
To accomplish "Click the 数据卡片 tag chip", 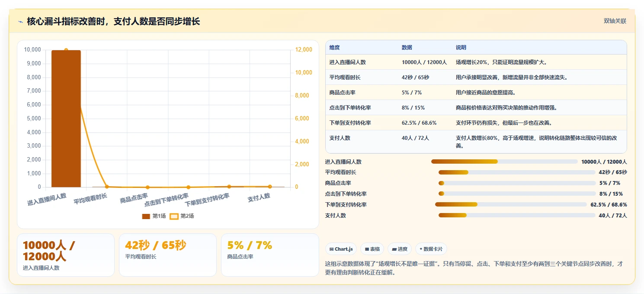I will coord(431,249).
